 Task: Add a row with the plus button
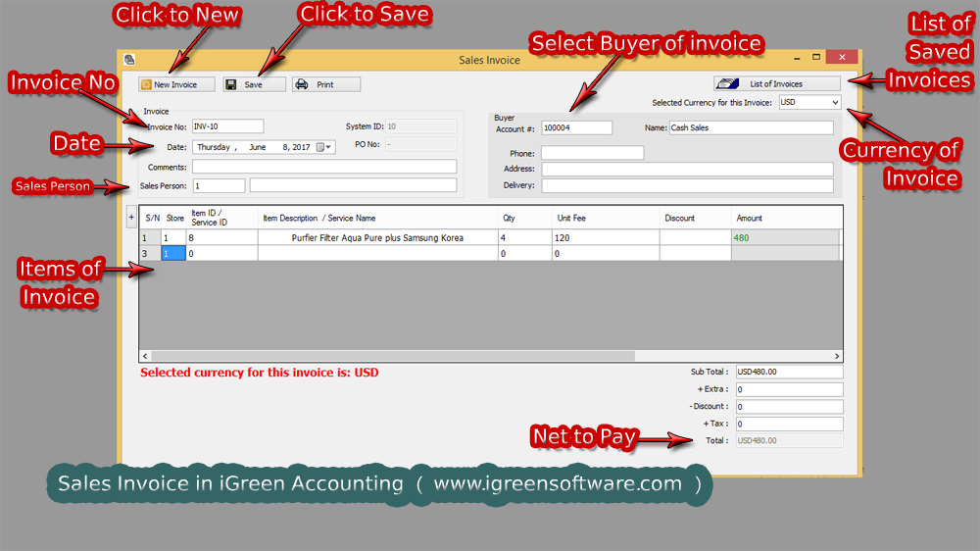(131, 216)
